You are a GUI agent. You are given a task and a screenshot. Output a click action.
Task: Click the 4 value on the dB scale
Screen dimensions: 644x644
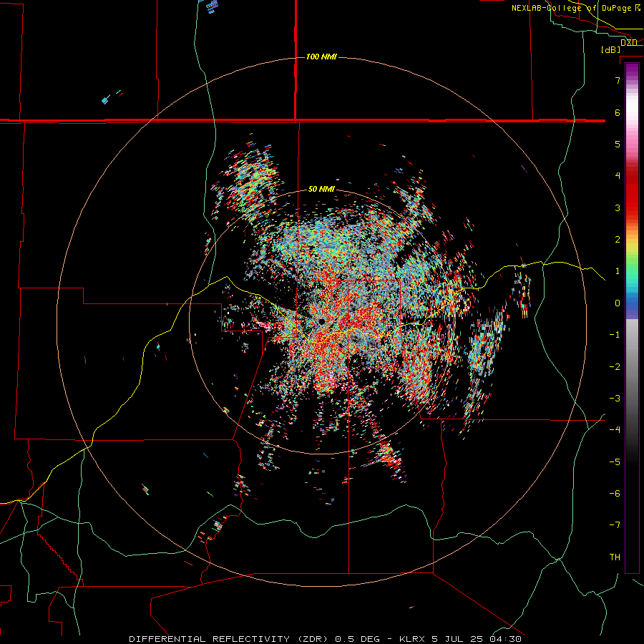(x=618, y=176)
